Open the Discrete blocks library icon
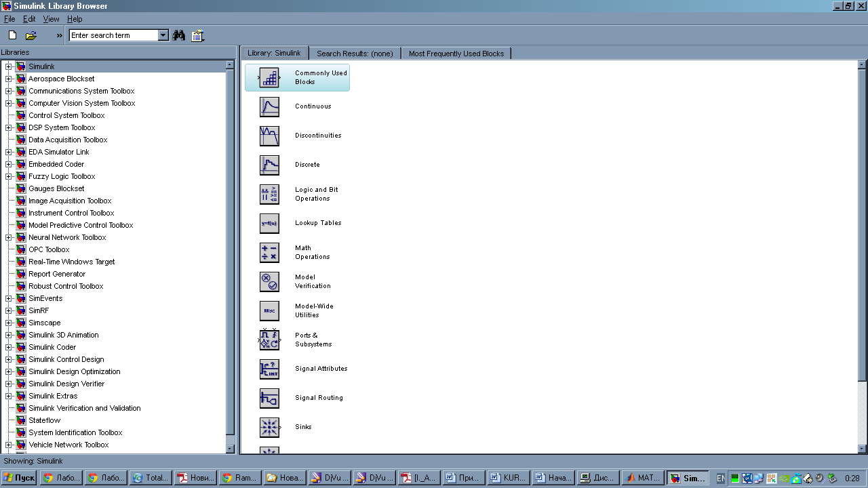The image size is (868, 488). click(269, 165)
